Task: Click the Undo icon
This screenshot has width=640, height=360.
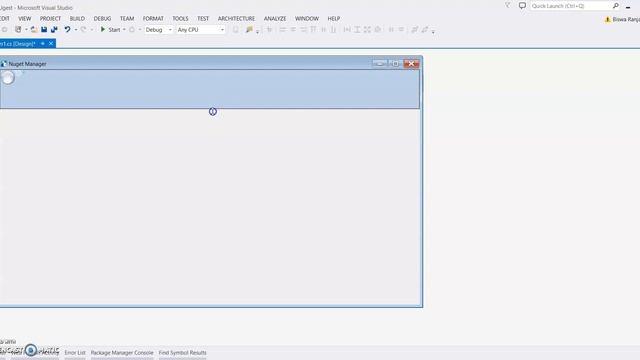Action: point(67,29)
